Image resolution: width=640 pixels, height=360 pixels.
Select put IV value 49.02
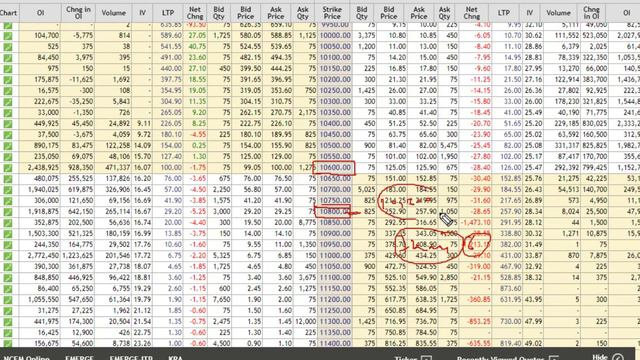(533, 344)
